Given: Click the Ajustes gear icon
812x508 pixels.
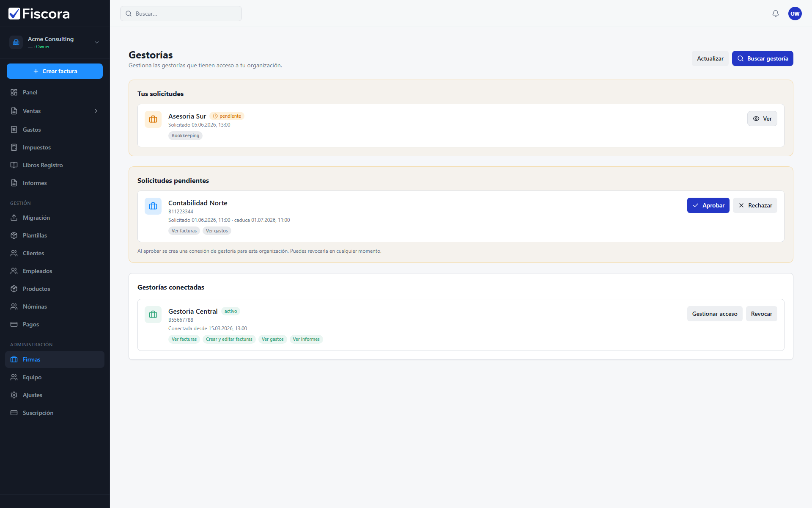Looking at the screenshot, I should point(14,395).
